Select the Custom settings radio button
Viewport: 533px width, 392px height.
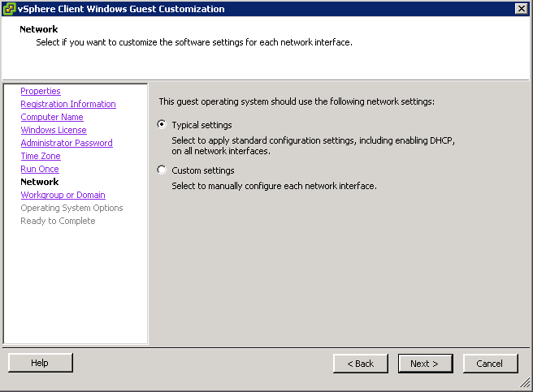point(162,170)
